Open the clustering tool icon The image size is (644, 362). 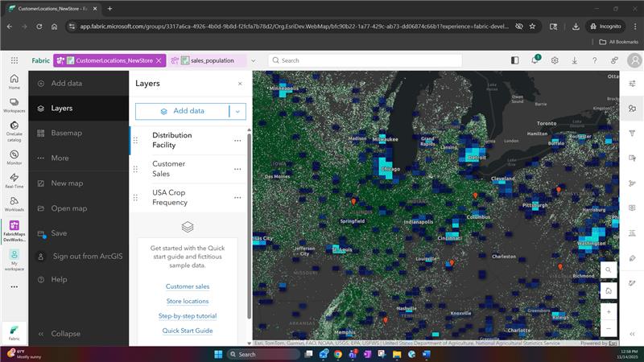tap(632, 183)
